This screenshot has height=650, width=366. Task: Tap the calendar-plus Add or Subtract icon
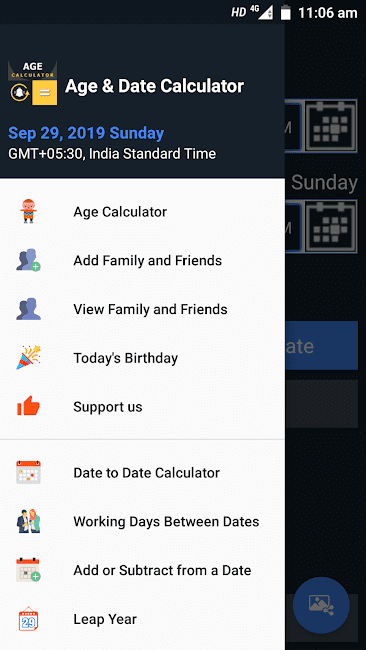coord(28,570)
